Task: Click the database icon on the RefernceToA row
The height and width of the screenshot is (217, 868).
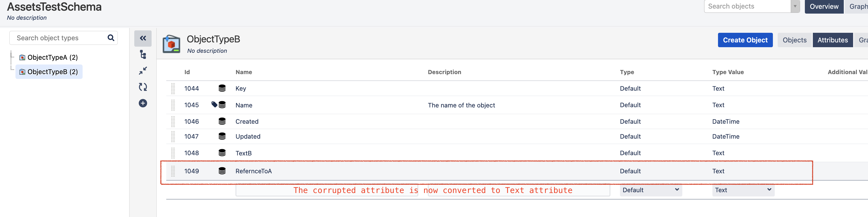Action: point(222,171)
